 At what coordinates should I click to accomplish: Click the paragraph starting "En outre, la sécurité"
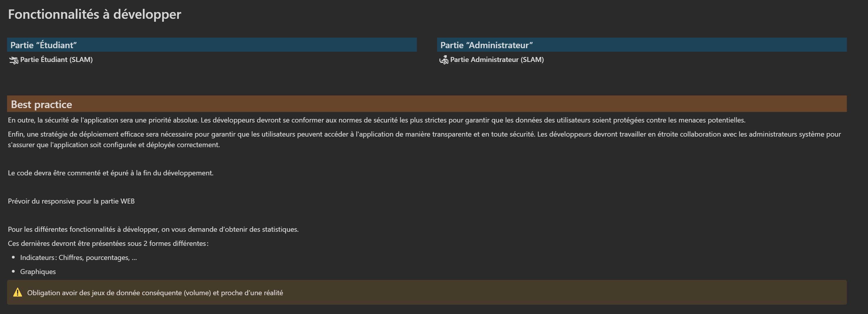pyautogui.click(x=376, y=120)
